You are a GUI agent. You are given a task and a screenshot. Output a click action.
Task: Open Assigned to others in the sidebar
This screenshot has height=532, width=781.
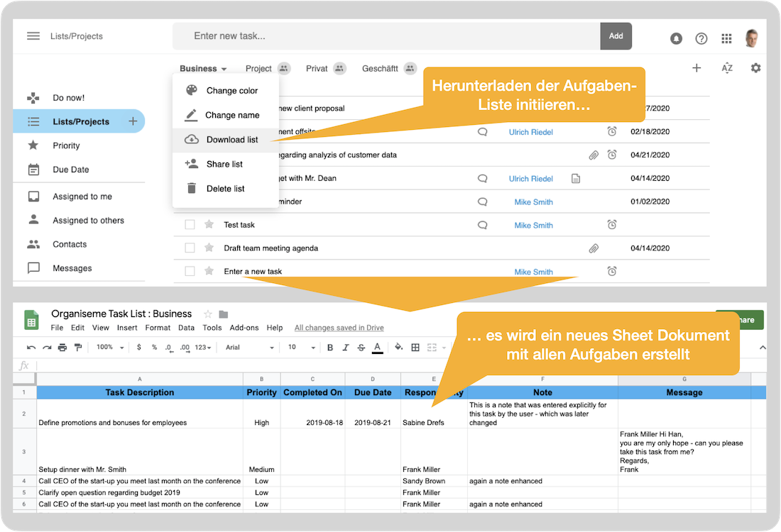point(88,221)
